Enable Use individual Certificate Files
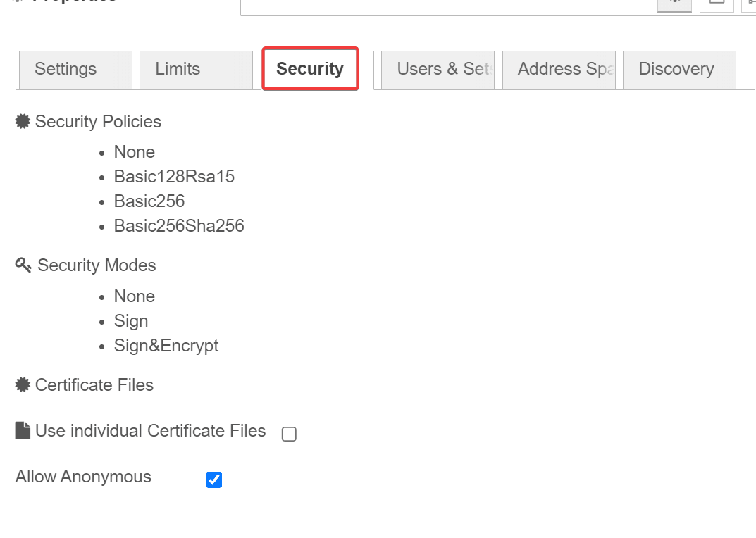This screenshot has width=756, height=538. (288, 434)
